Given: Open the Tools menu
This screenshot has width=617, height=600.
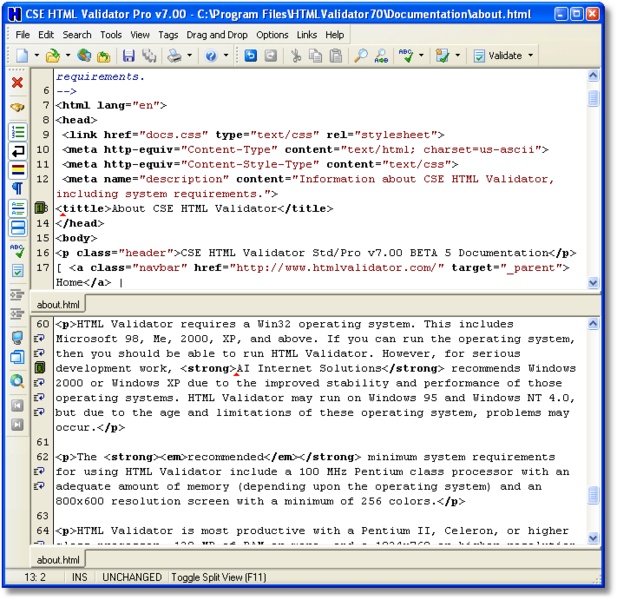Looking at the screenshot, I should 111,35.
